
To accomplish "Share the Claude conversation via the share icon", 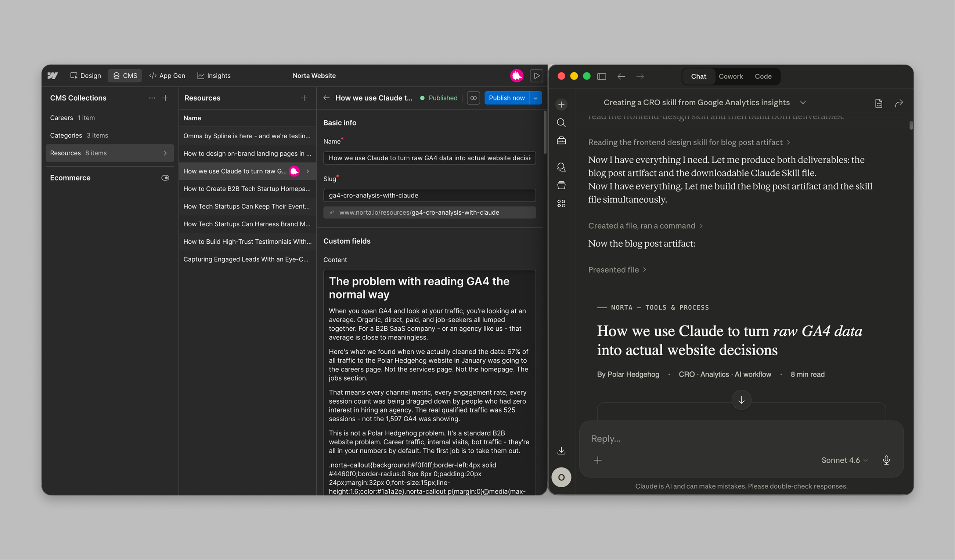I will (899, 103).
